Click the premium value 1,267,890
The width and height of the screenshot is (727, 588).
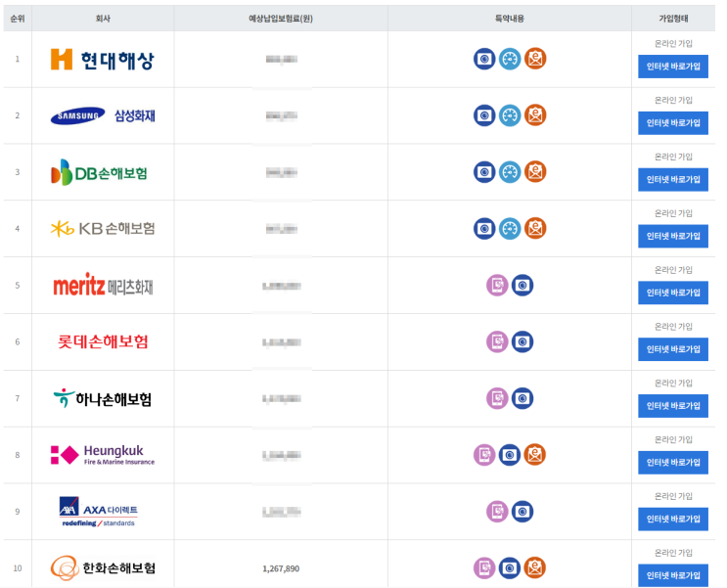point(281,568)
